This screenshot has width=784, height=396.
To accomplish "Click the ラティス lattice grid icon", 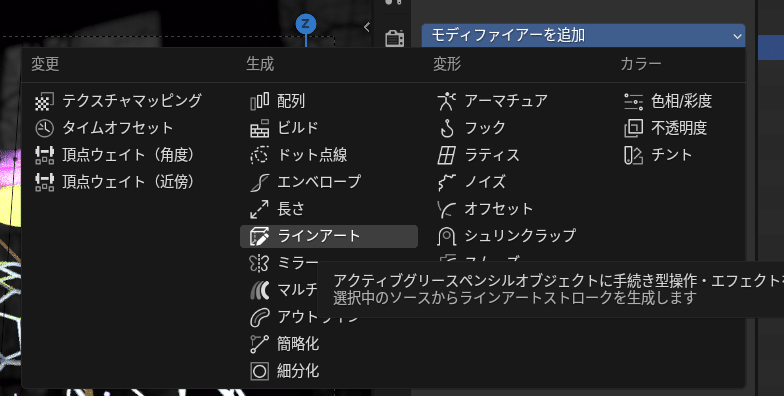I will coord(446,155).
